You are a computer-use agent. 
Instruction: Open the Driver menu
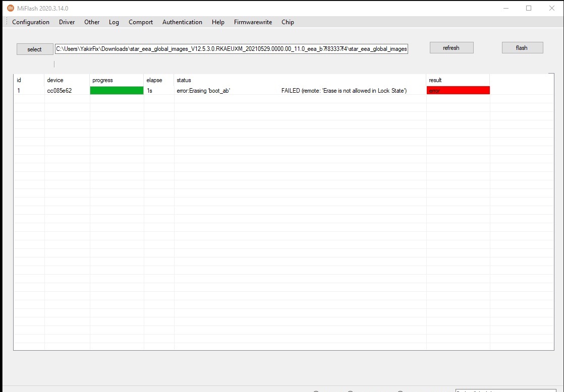pos(67,22)
